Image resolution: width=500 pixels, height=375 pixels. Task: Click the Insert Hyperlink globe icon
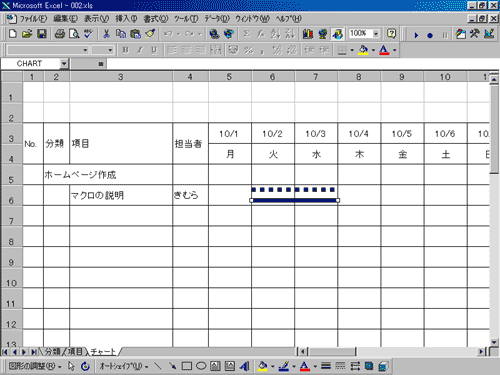point(214,34)
